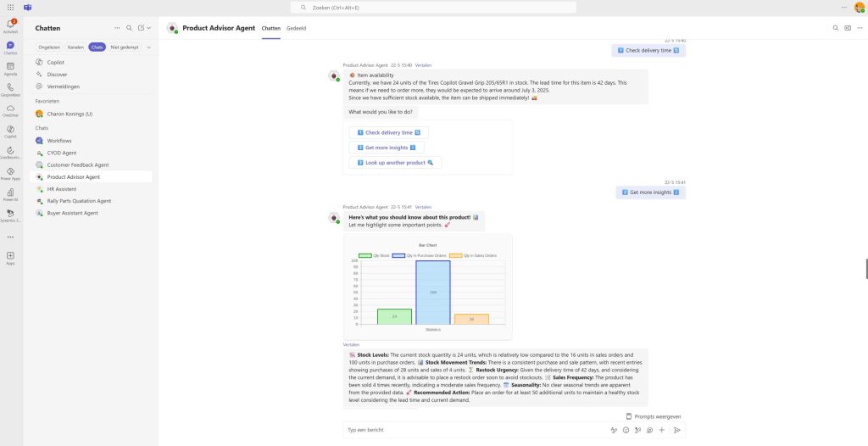Viewport: 868px width, 446px height.
Task: Toggle the Kanalen filter chip
Action: [x=75, y=47]
